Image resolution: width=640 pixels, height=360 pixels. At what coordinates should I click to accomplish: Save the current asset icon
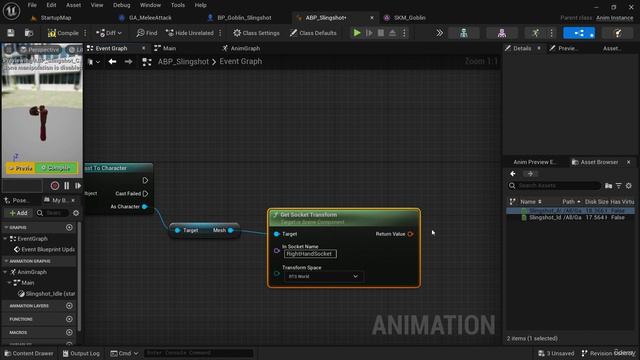pyautogui.click(x=11, y=33)
